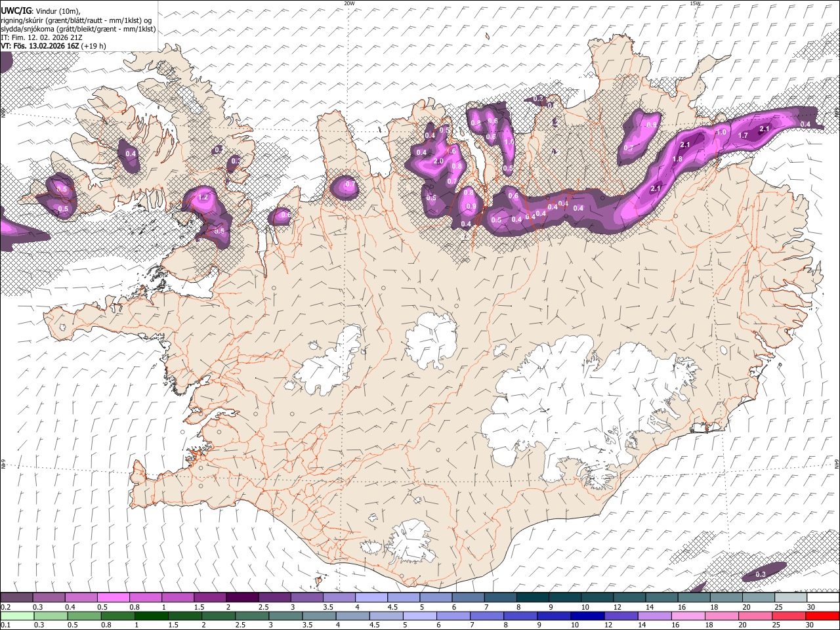Click the light pink swatch at 16 in the lower scale

click(687, 616)
